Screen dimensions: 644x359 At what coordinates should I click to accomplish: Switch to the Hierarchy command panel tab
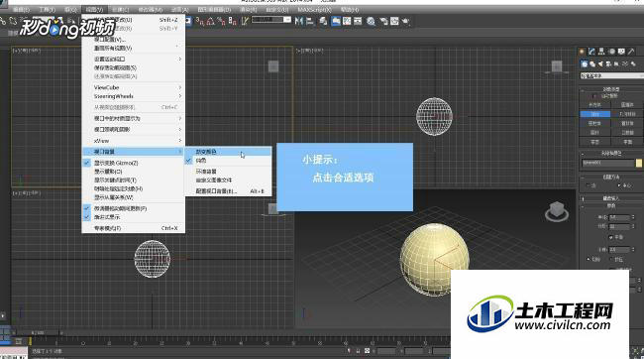[601, 51]
